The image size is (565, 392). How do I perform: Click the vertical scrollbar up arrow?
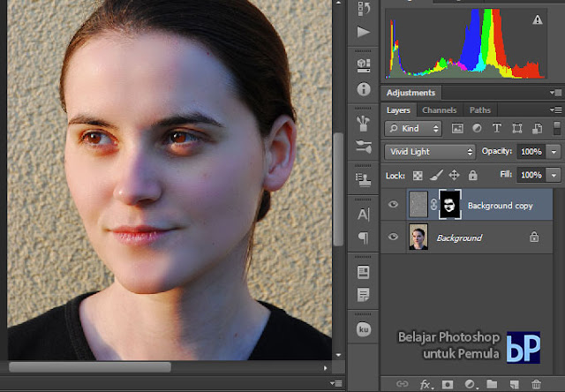(338, 3)
